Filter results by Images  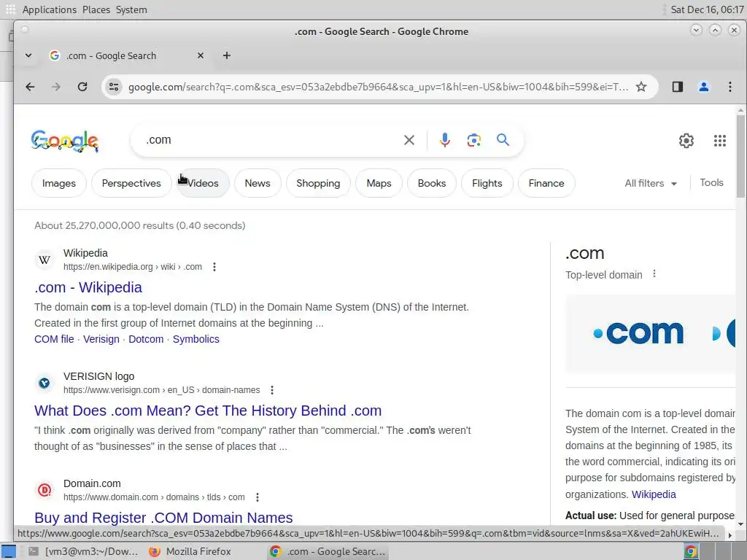pos(58,183)
